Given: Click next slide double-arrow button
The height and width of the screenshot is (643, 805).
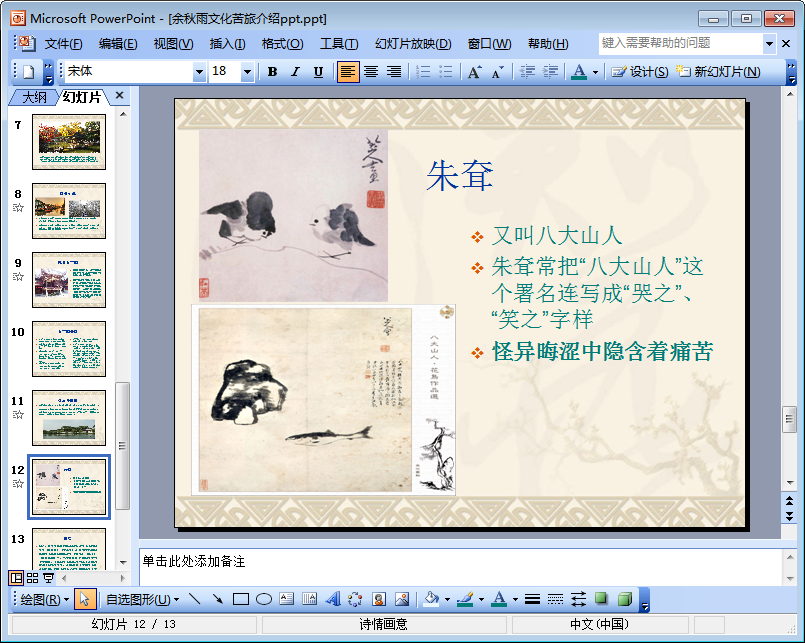Looking at the screenshot, I should click(790, 517).
